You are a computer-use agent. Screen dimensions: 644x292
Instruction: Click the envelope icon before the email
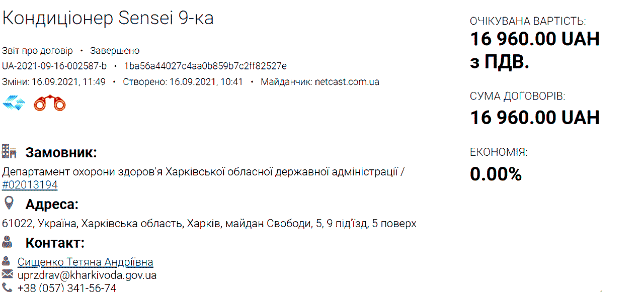(x=7, y=274)
